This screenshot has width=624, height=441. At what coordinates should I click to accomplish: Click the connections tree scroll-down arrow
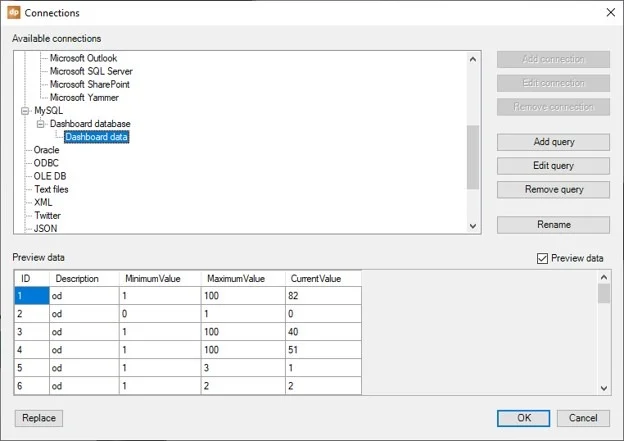pyautogui.click(x=473, y=226)
